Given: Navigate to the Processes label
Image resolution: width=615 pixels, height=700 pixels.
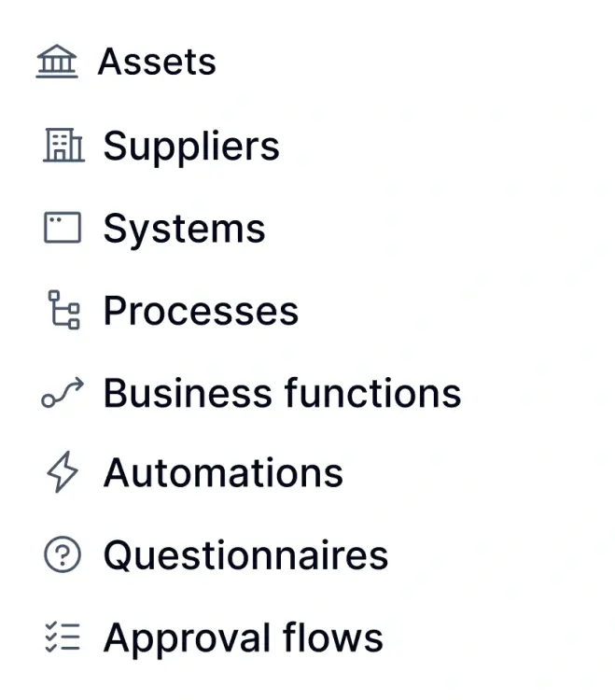Looking at the screenshot, I should point(201,311).
